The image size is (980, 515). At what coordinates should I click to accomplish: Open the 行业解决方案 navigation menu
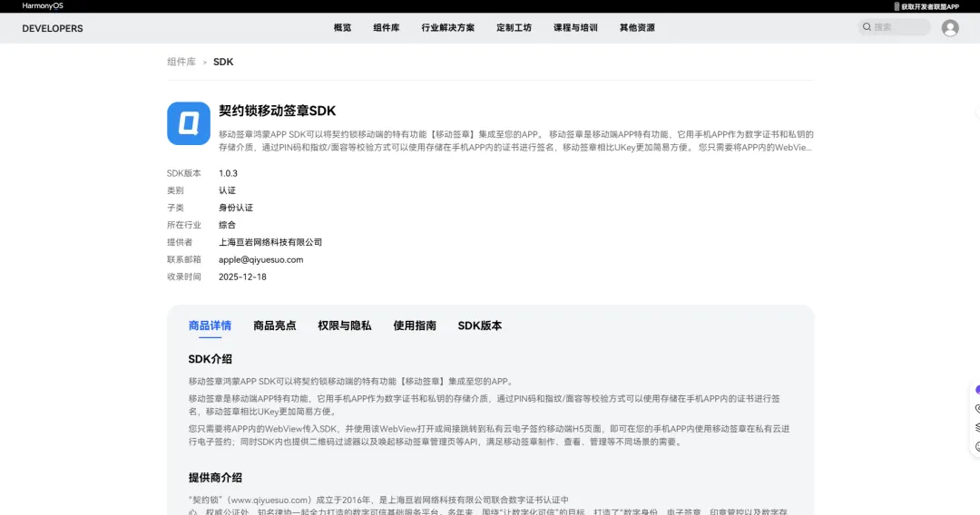pos(448,27)
